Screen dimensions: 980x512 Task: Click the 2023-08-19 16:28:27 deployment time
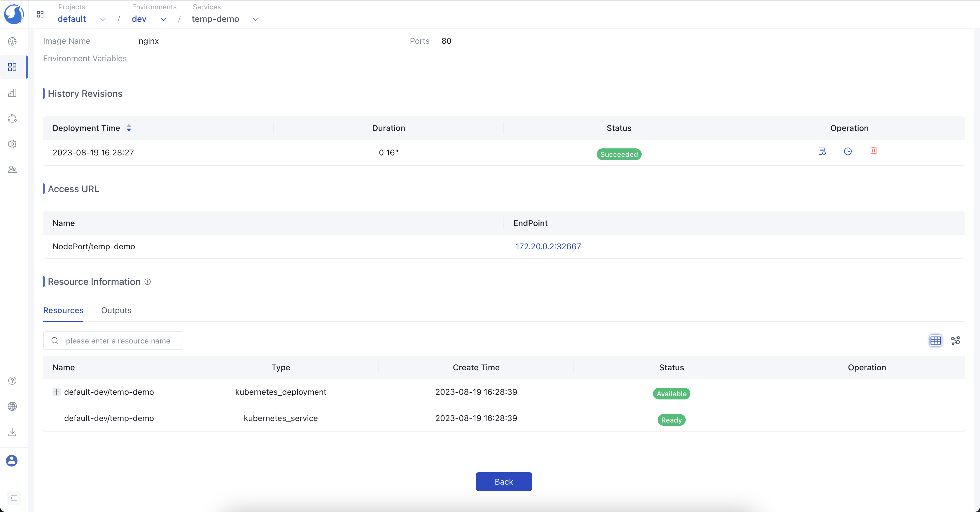(x=93, y=152)
